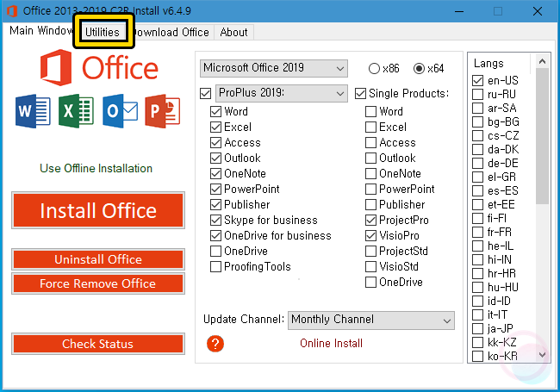This screenshot has height=392, width=560.
Task: Check the ja-JP language
Action: coord(478,328)
